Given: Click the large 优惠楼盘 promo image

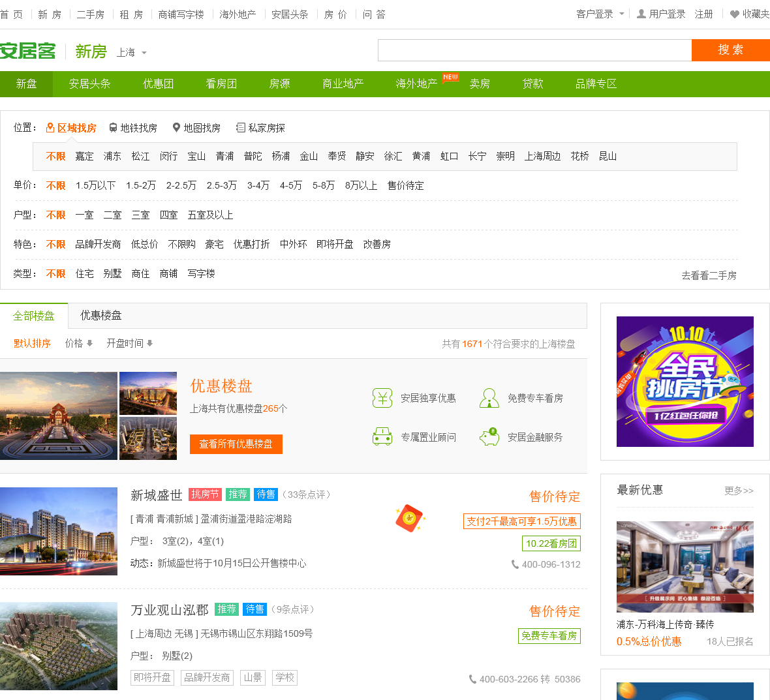Looking at the screenshot, I should coord(59,416).
